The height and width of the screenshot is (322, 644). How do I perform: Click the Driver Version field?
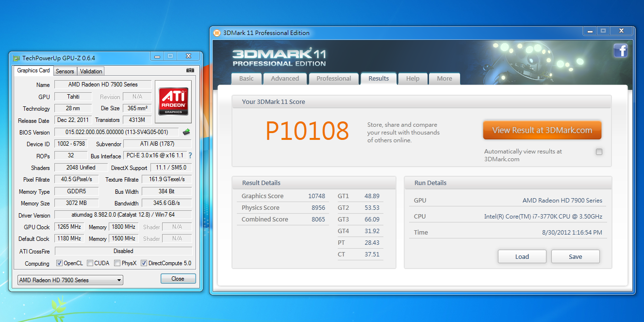pos(123,215)
